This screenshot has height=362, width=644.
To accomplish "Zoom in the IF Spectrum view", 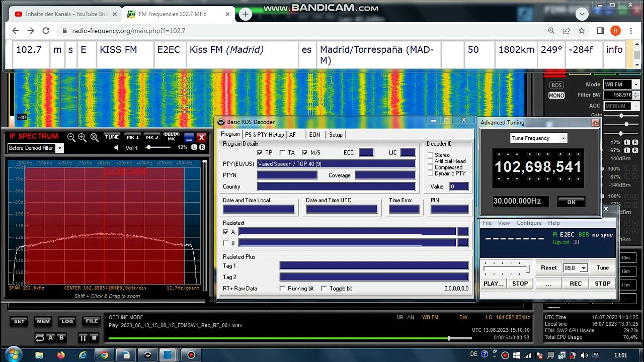I will pyautogui.click(x=83, y=137).
